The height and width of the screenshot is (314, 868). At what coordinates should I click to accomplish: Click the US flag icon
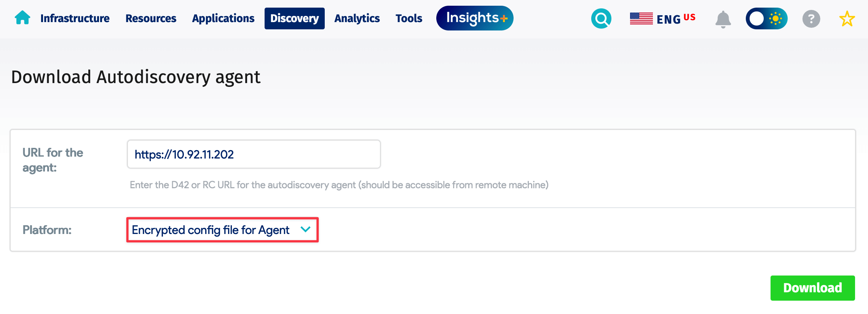(x=641, y=18)
